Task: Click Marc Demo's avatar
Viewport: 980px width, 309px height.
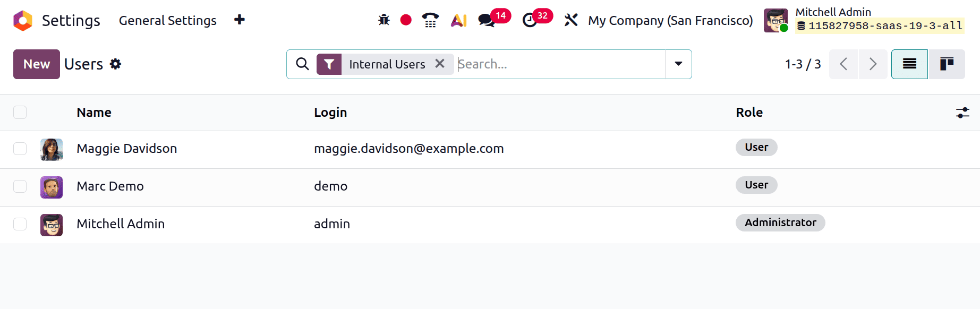Action: click(52, 187)
